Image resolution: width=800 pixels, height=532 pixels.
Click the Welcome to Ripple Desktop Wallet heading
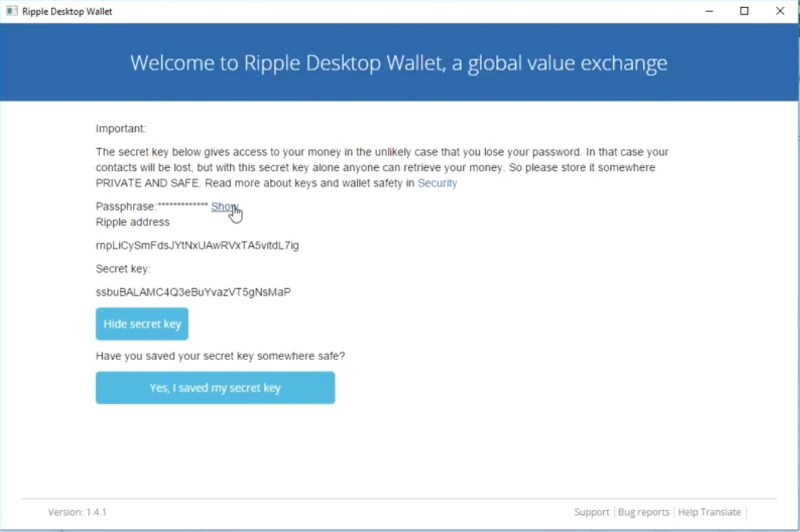(x=399, y=63)
